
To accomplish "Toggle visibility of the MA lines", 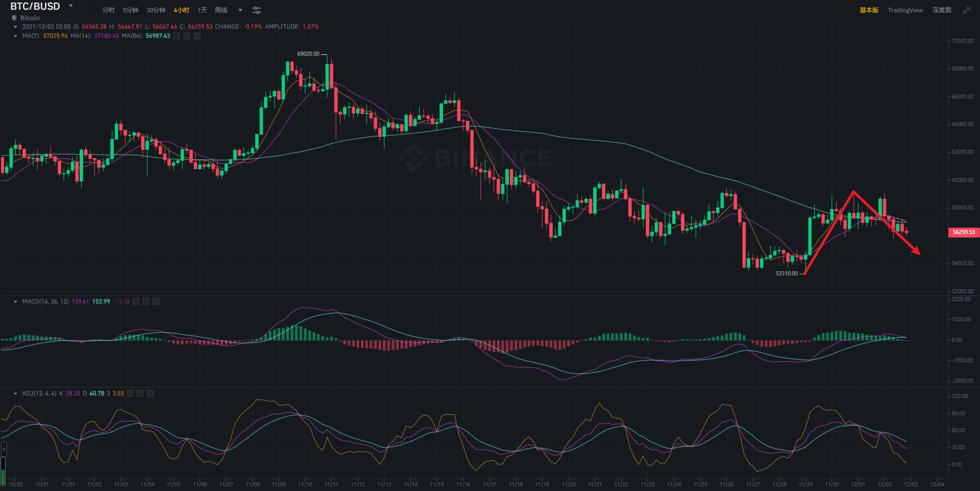I will pos(177,36).
